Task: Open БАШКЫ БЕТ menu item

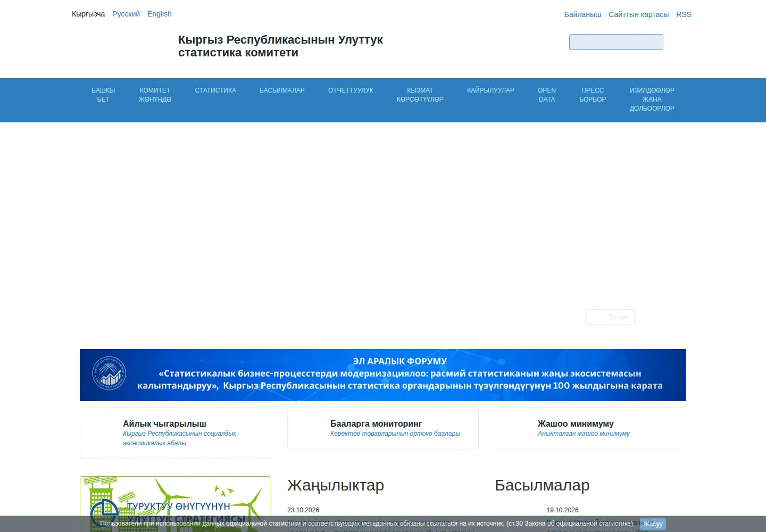Action: coord(103,95)
